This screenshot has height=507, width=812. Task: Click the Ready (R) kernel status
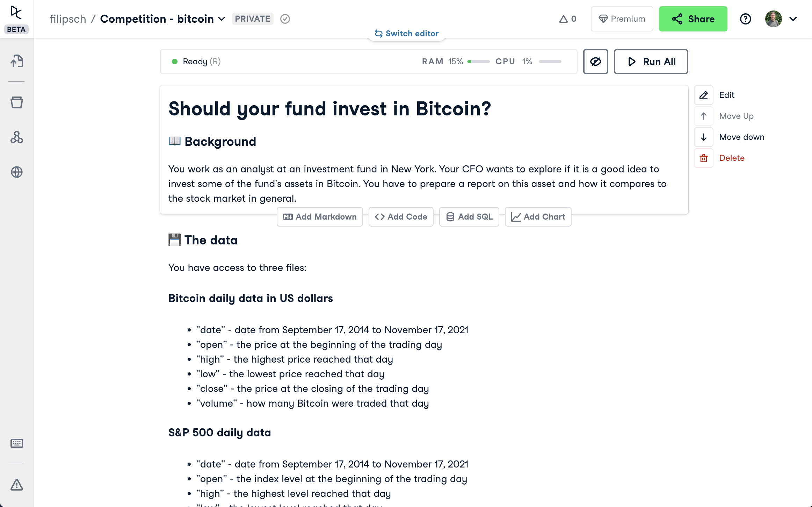[197, 62]
